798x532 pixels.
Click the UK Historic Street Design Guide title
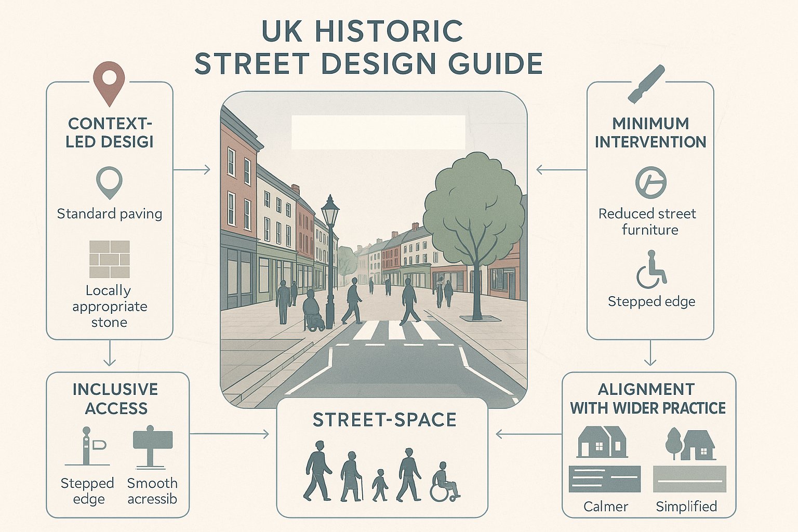coord(368,47)
